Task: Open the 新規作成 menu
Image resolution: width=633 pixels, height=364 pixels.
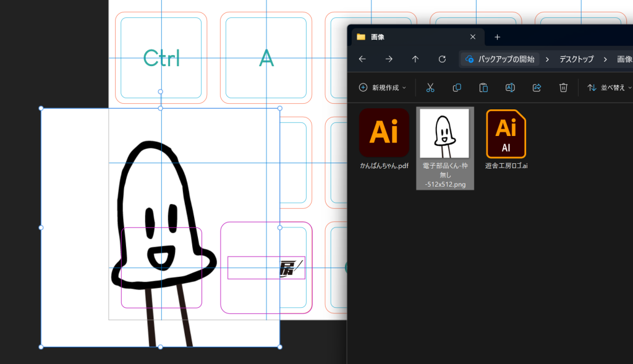Action: point(382,88)
